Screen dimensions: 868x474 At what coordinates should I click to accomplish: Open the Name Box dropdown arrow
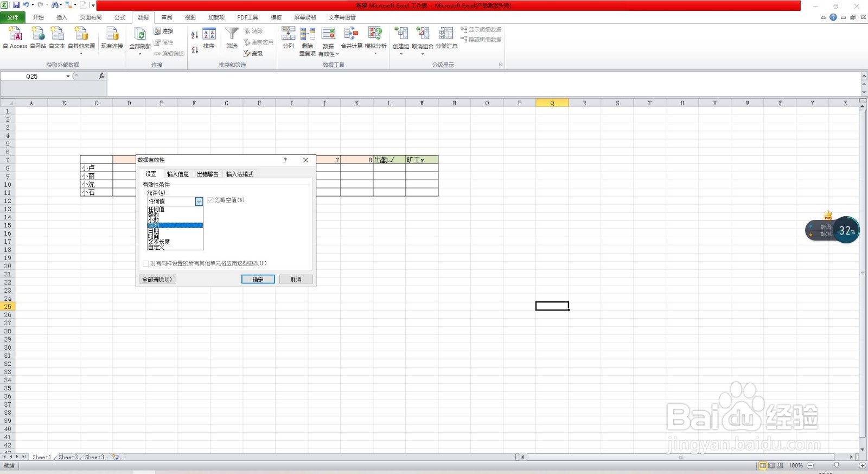point(68,76)
